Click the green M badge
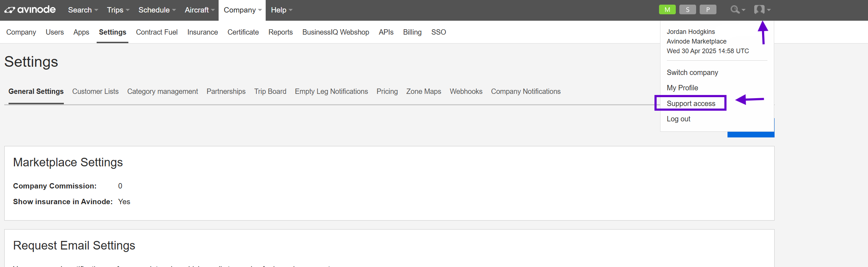 [x=667, y=10]
